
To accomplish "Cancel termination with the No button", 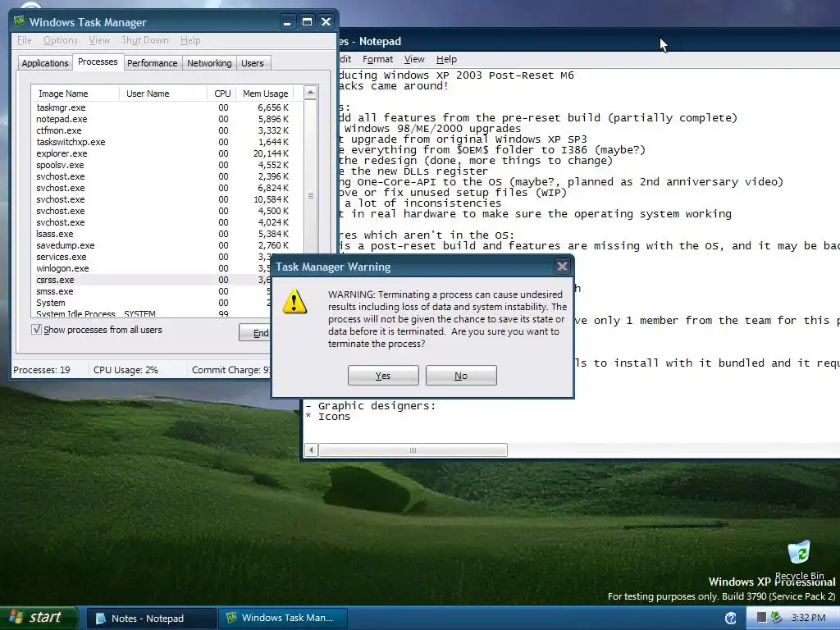I will (x=461, y=376).
